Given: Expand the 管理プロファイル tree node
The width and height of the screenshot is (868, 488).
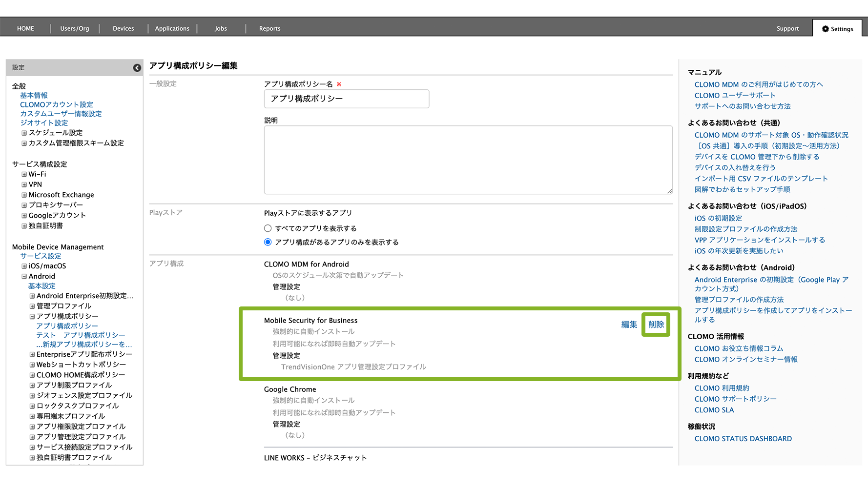Looking at the screenshot, I should (x=32, y=306).
